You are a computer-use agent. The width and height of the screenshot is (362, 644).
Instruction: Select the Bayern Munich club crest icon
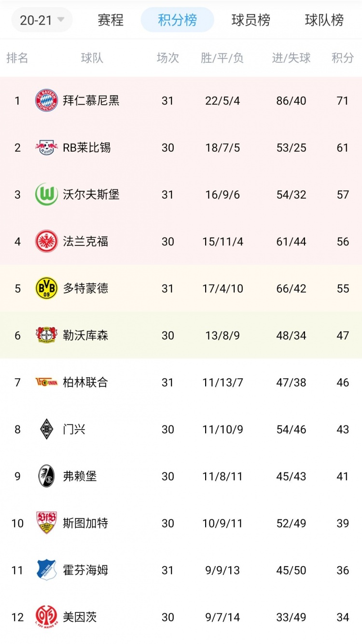pos(46,100)
